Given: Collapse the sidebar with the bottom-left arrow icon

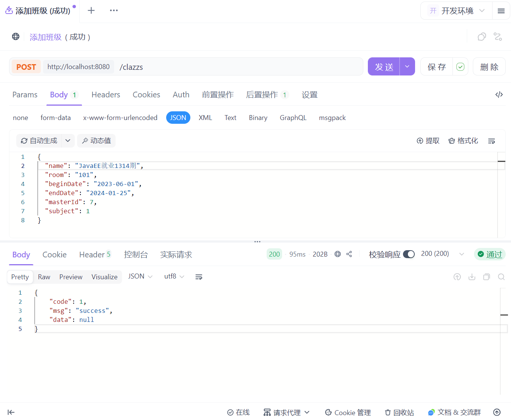Looking at the screenshot, I should coord(11,412).
